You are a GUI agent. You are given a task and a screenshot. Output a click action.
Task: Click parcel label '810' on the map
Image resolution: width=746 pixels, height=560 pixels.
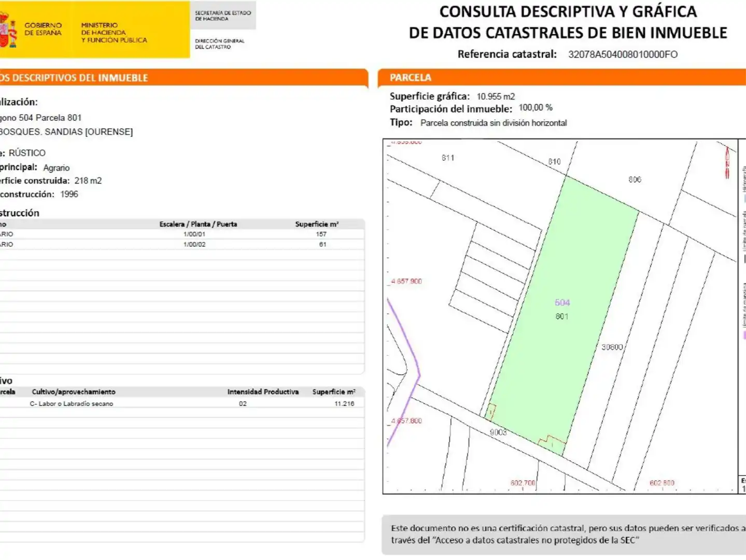(554, 162)
